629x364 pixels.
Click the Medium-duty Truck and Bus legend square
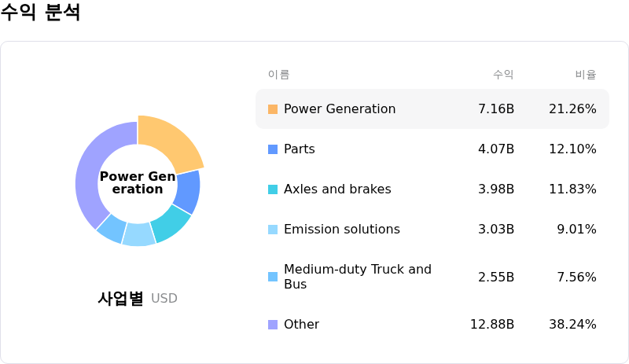pyautogui.click(x=273, y=277)
